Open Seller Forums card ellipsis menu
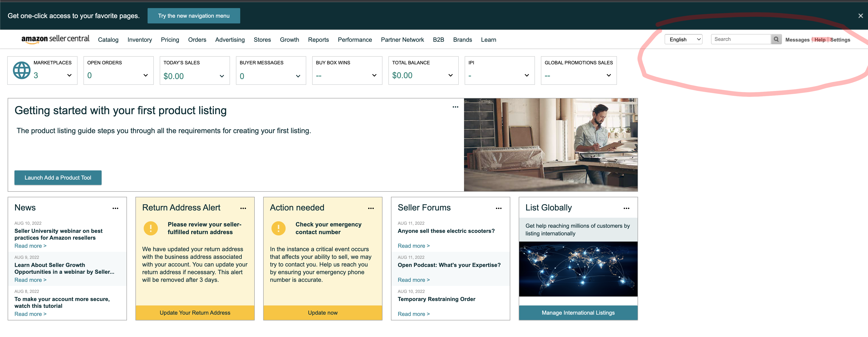868x337 pixels. click(x=498, y=208)
